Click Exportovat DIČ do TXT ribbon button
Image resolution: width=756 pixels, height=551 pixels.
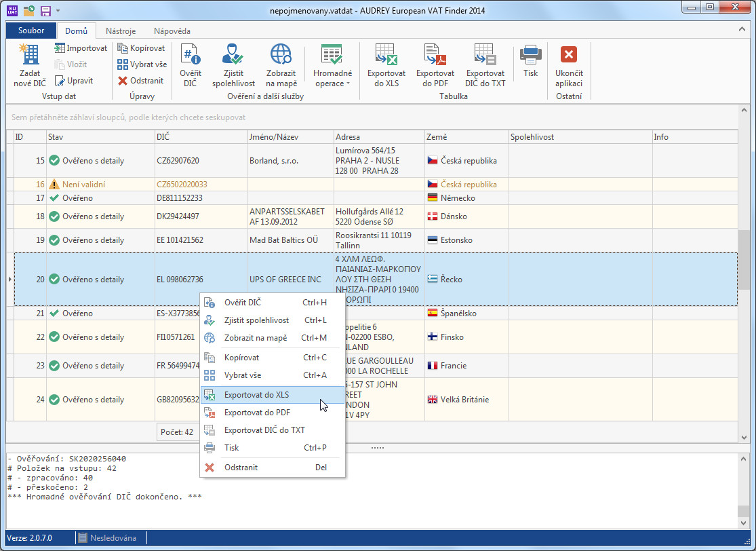[485, 66]
